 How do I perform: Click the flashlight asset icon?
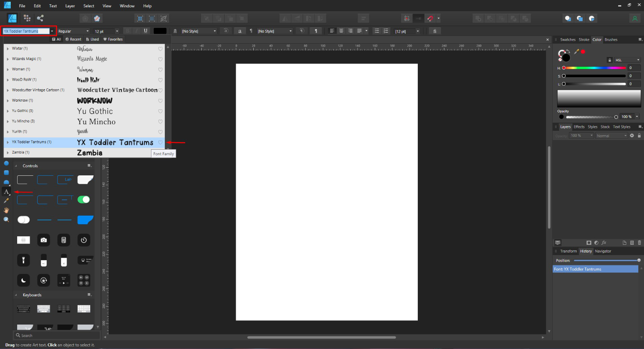(23, 260)
